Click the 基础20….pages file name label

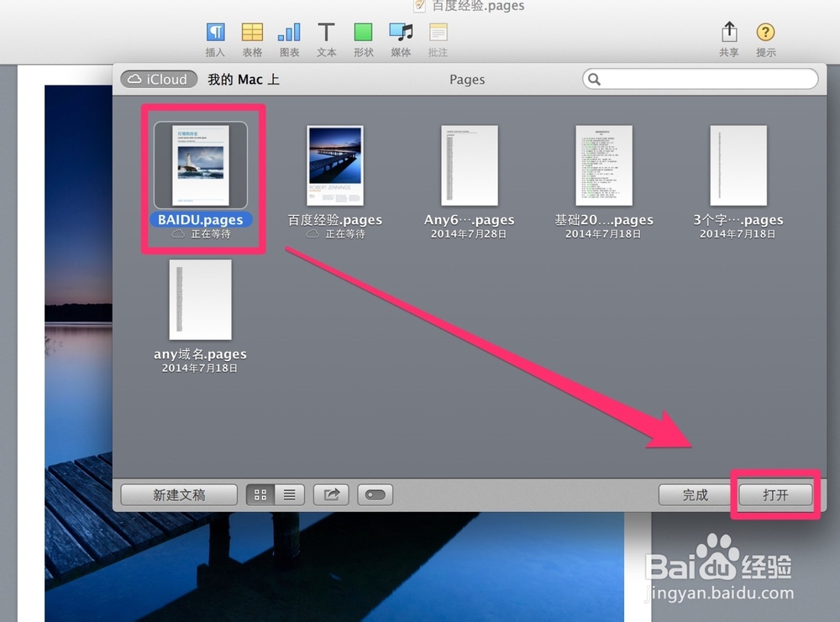tap(604, 219)
